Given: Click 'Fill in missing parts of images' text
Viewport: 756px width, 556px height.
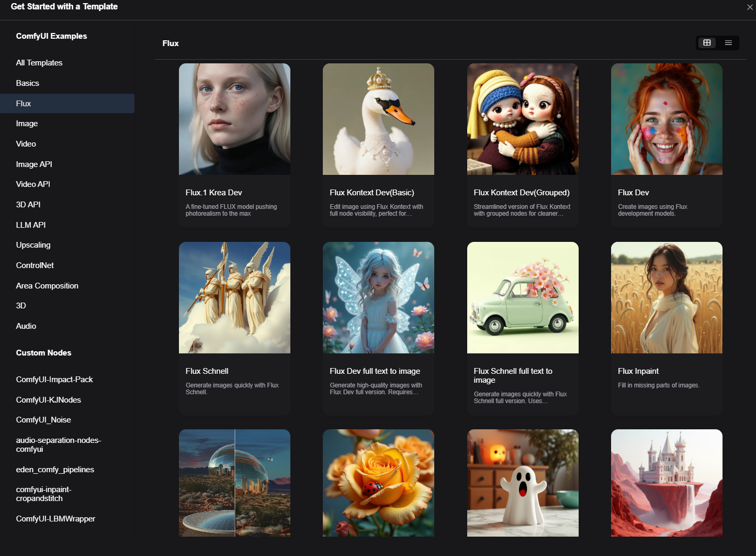Looking at the screenshot, I should tap(659, 385).
